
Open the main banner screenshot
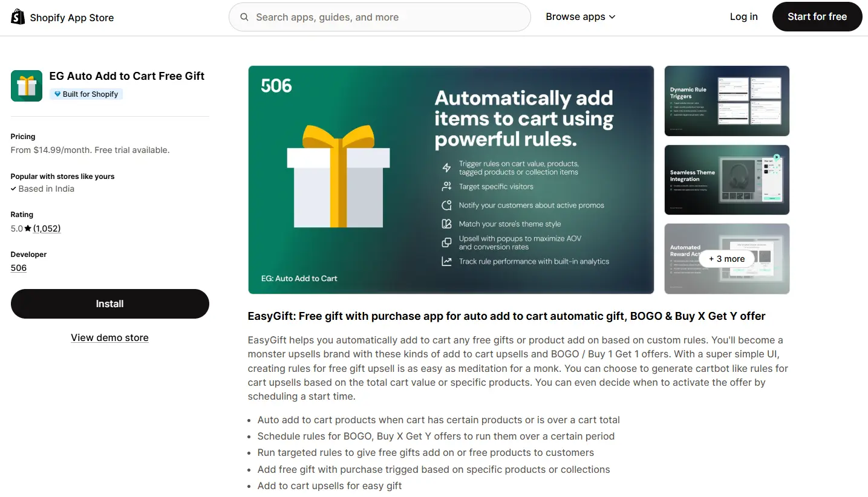point(451,180)
